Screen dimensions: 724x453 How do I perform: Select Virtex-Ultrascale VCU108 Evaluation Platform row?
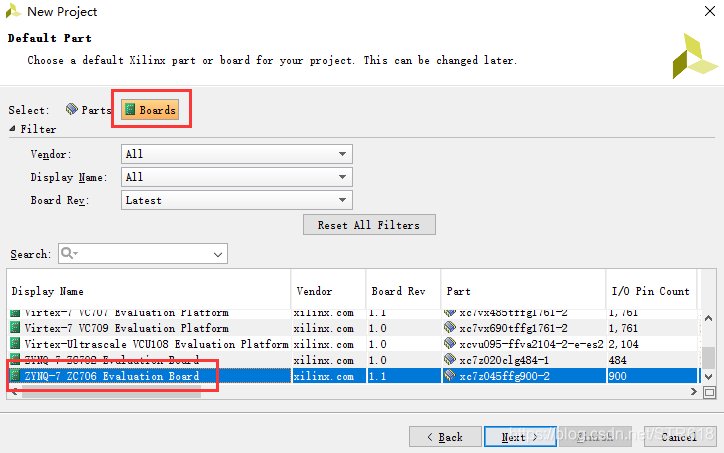click(353, 344)
